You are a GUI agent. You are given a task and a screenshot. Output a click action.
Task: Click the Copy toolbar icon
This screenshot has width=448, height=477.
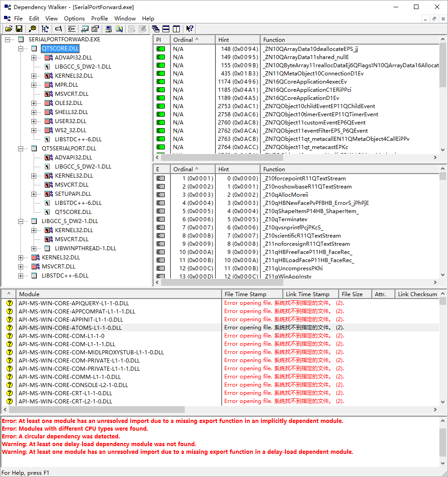(32, 29)
